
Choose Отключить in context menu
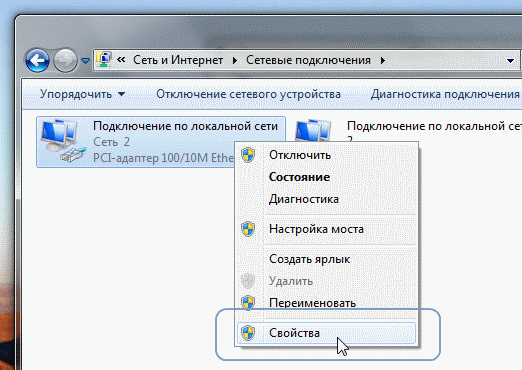tap(326, 155)
